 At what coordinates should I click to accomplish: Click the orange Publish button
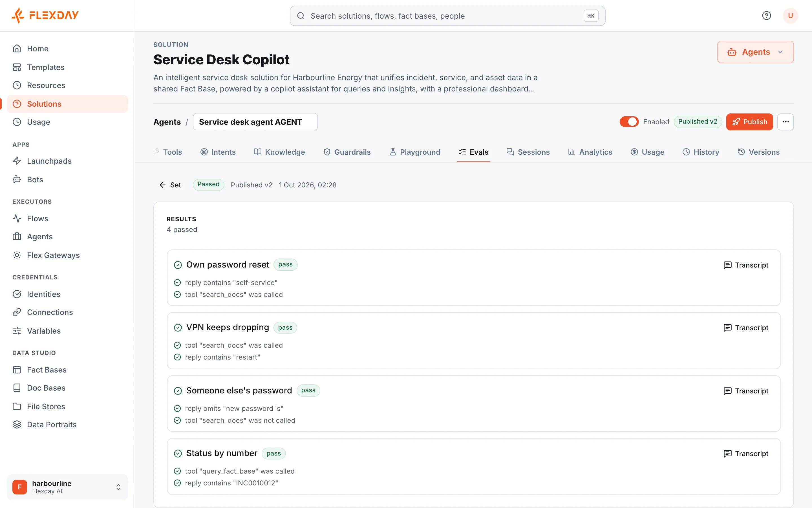pos(750,122)
